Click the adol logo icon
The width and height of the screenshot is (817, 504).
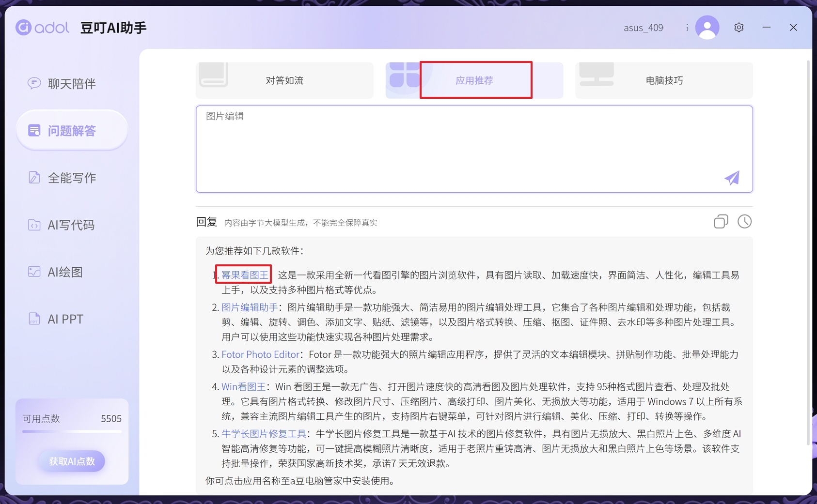pyautogui.click(x=24, y=28)
